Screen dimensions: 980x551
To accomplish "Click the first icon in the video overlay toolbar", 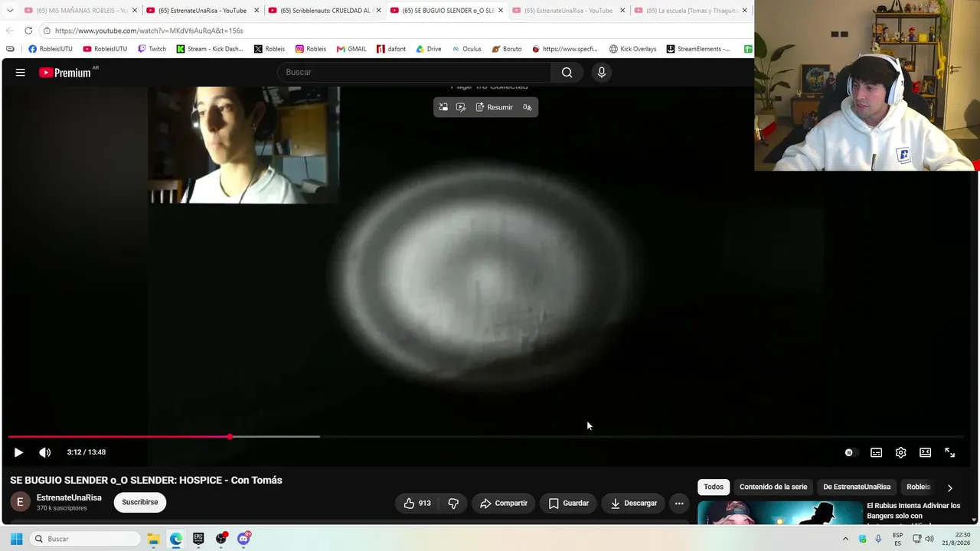I will (x=443, y=107).
